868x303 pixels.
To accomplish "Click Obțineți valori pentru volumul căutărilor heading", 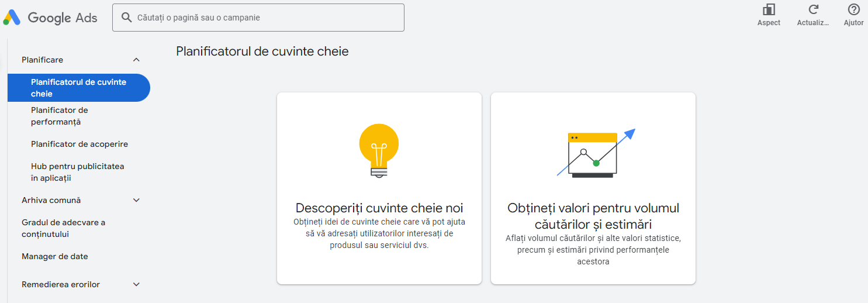I will pyautogui.click(x=593, y=216).
